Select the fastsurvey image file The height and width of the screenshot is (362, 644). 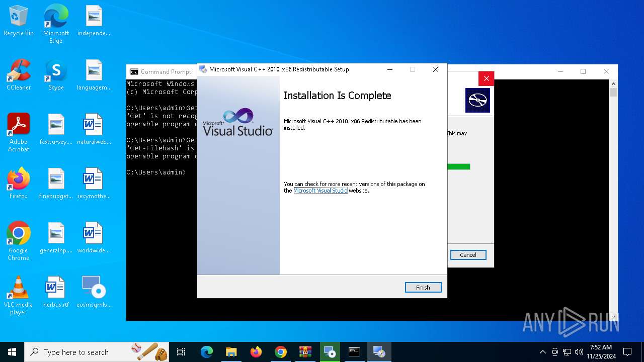pos(56,129)
